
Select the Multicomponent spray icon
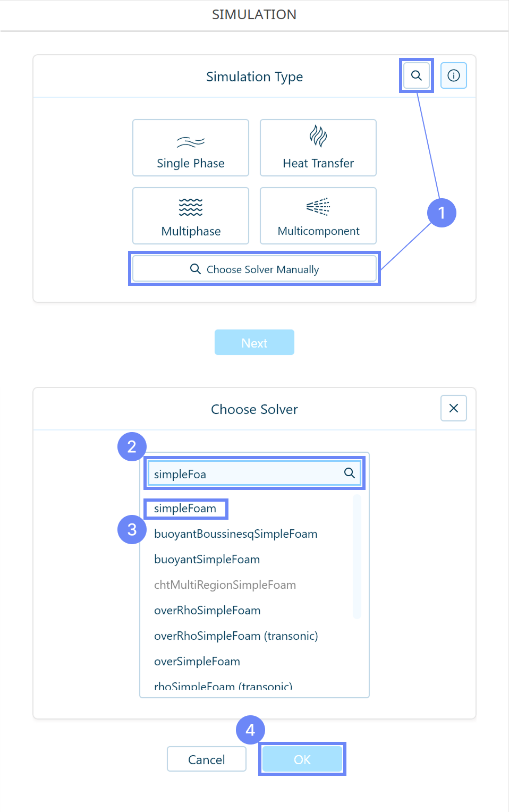coord(318,207)
